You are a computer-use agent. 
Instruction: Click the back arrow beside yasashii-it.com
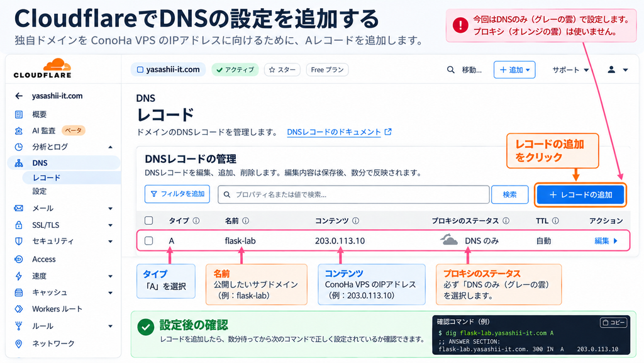pos(19,96)
